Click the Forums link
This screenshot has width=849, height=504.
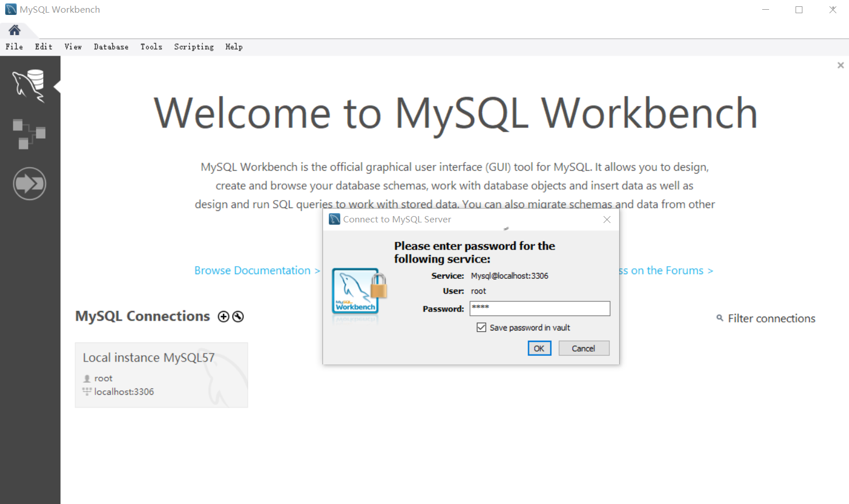(666, 271)
